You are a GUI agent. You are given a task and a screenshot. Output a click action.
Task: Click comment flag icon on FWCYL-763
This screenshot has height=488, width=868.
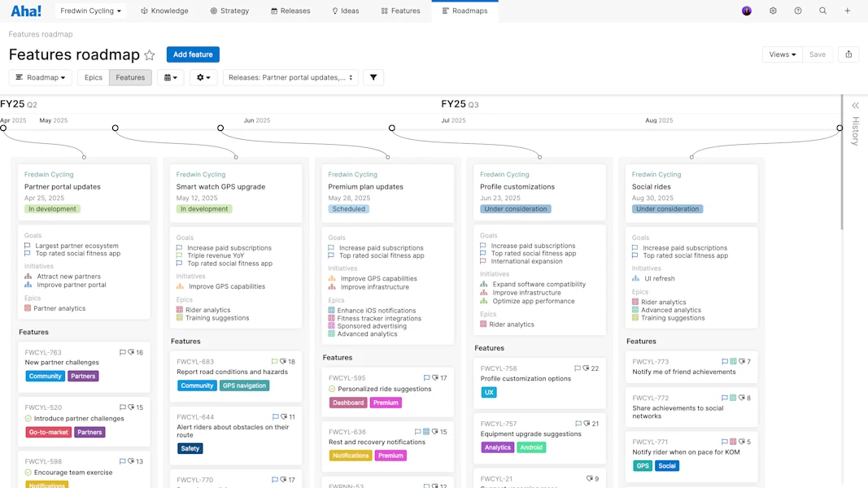122,352
